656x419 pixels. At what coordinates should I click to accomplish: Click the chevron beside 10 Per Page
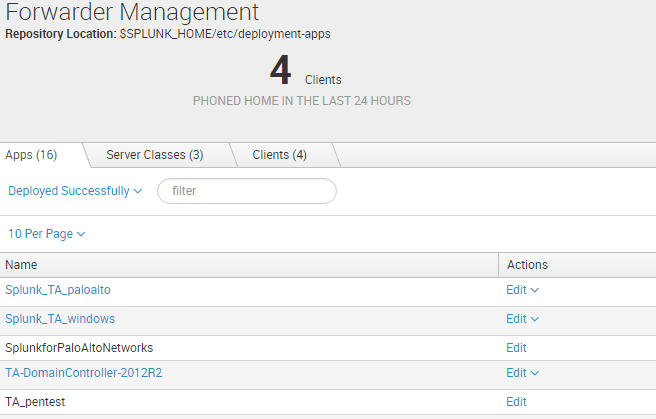81,234
